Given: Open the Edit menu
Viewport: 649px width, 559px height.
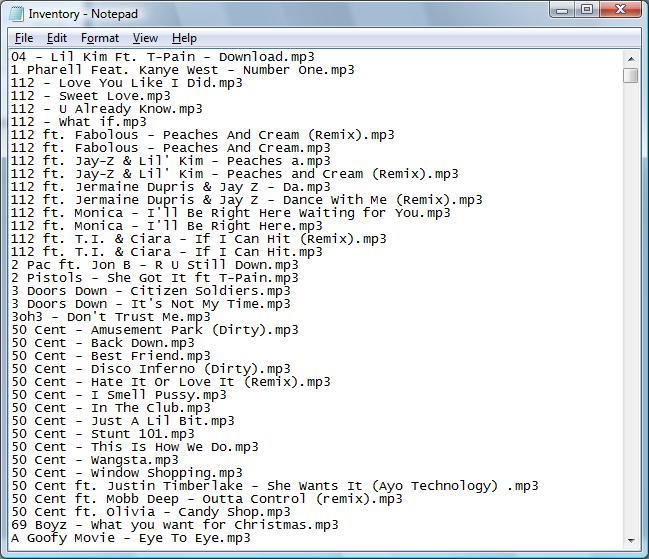Looking at the screenshot, I should [57, 38].
